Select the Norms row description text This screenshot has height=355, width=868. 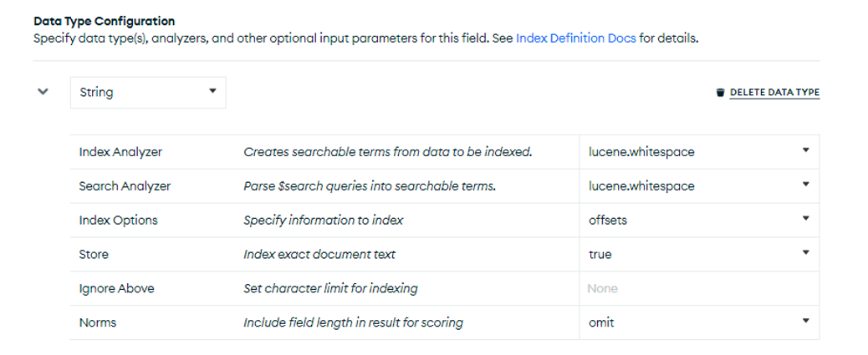[x=353, y=322]
